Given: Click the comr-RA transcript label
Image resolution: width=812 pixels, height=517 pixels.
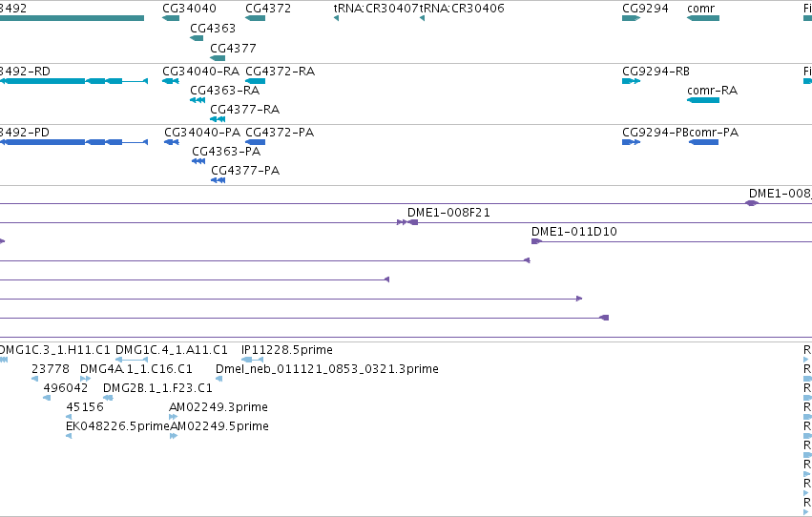Looking at the screenshot, I should coord(713,90).
